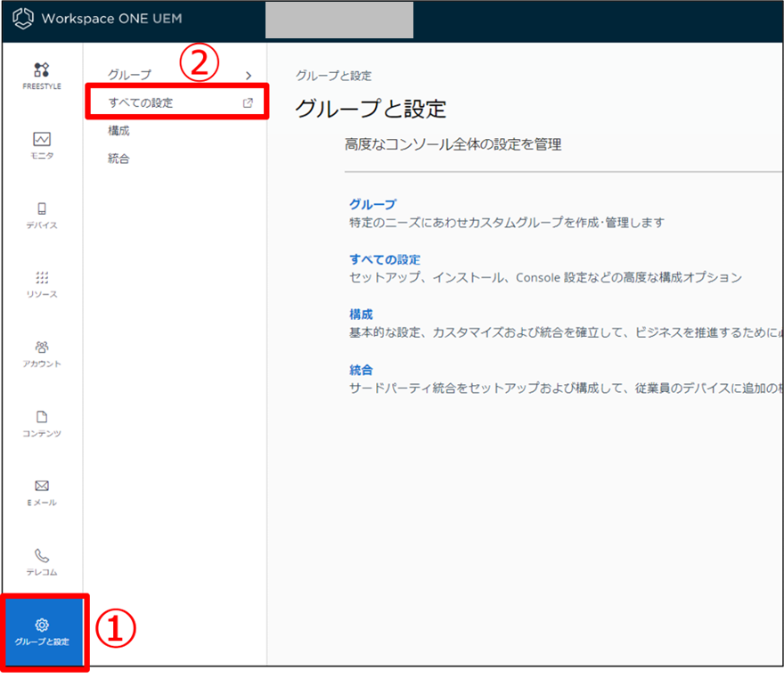Viewport: 784px width, 687px height.
Task: Open the コンテンツ (Content) sidebar section
Action: (x=42, y=423)
